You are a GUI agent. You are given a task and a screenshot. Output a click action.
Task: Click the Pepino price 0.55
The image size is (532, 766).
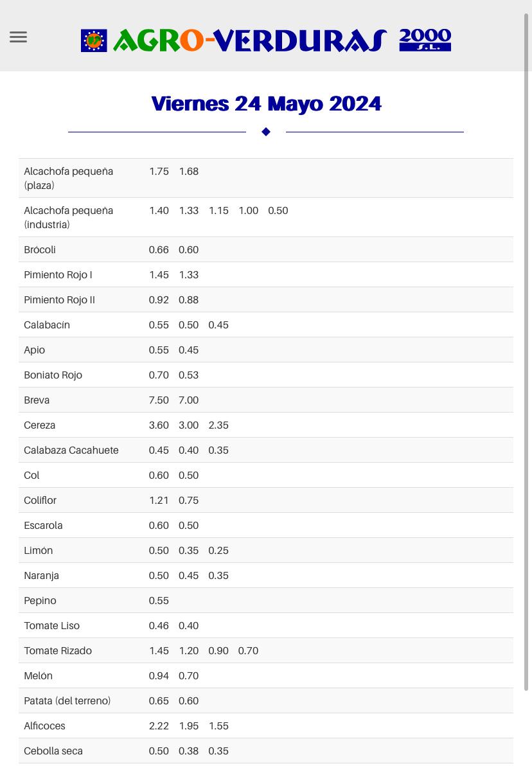pos(159,600)
